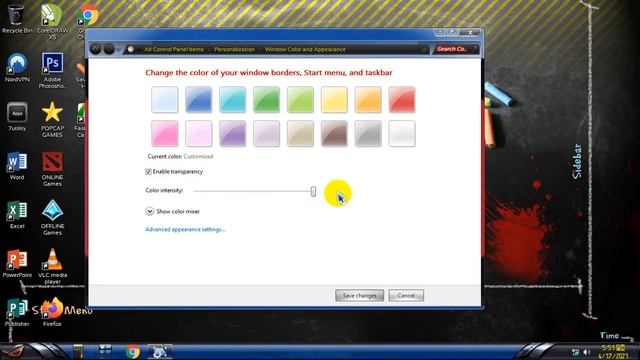
Task: Click the Start button on the taskbar
Action: 14,351
